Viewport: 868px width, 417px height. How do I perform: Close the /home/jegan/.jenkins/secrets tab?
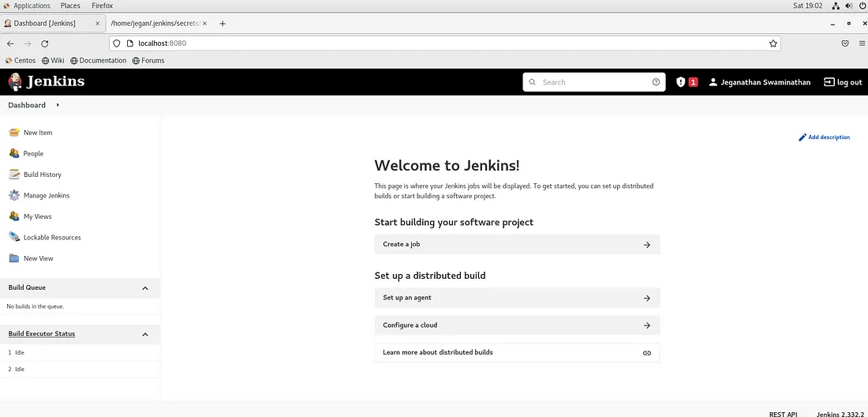click(x=205, y=24)
